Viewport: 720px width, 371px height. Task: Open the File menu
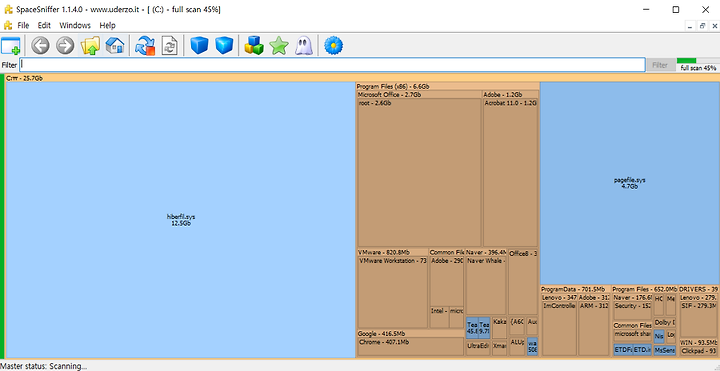click(23, 25)
